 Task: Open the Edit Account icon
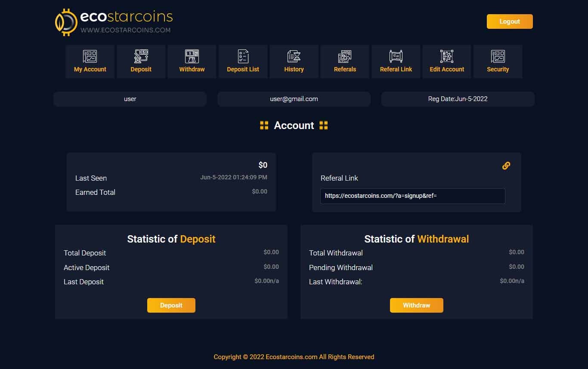point(447,56)
